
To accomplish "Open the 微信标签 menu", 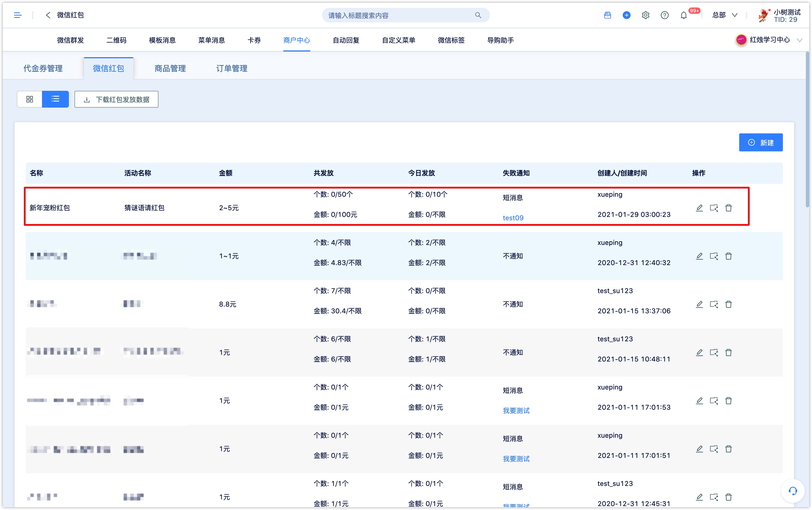I will click(451, 40).
